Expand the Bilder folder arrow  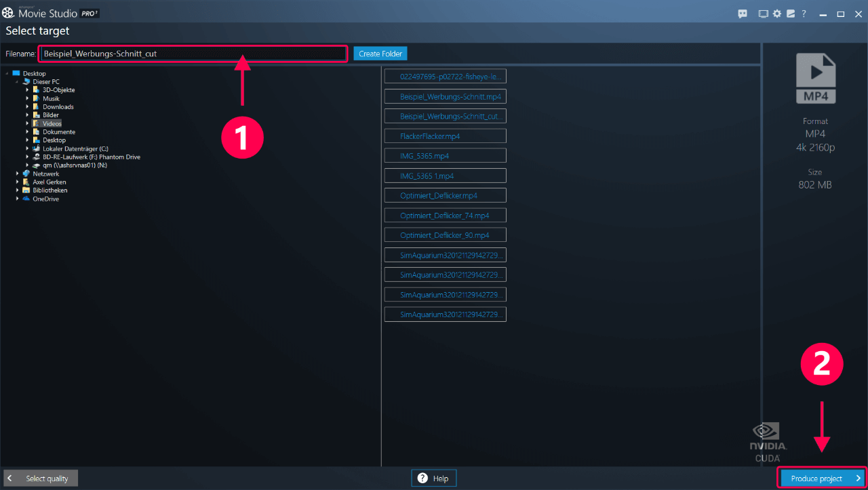point(28,115)
